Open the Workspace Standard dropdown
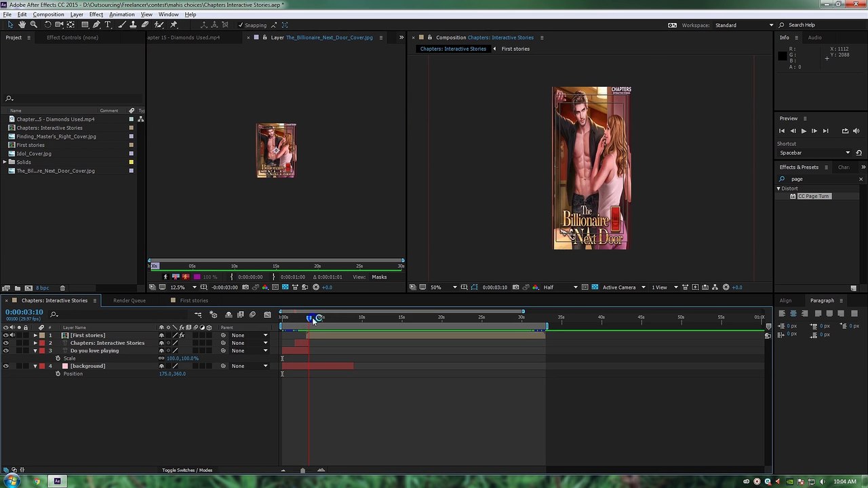This screenshot has height=488, width=868. [x=744, y=25]
